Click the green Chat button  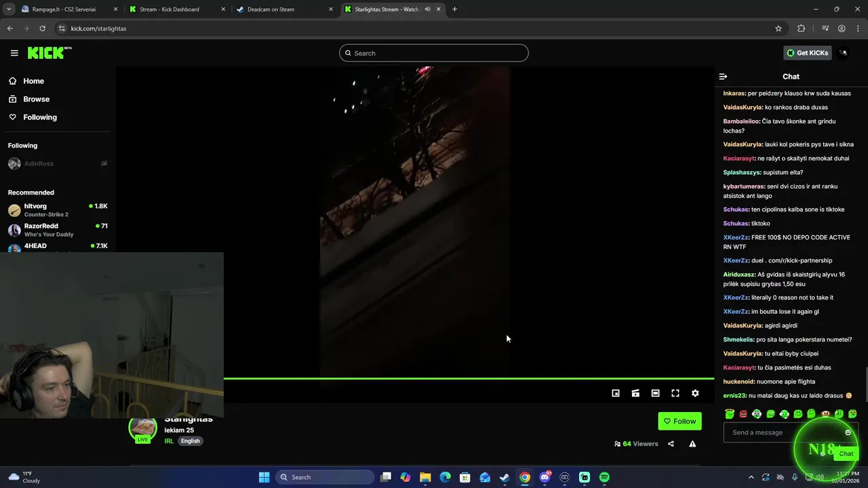pos(846,453)
